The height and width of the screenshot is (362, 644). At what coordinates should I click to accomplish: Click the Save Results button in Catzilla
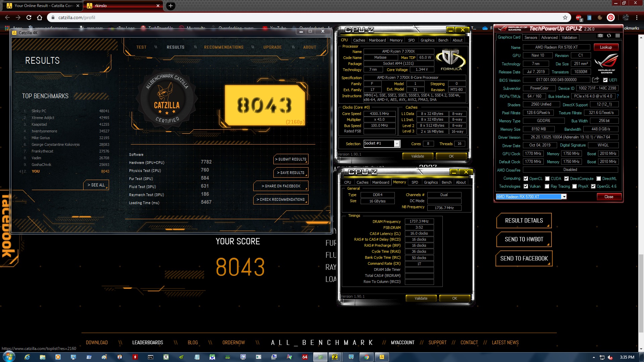[x=291, y=173]
